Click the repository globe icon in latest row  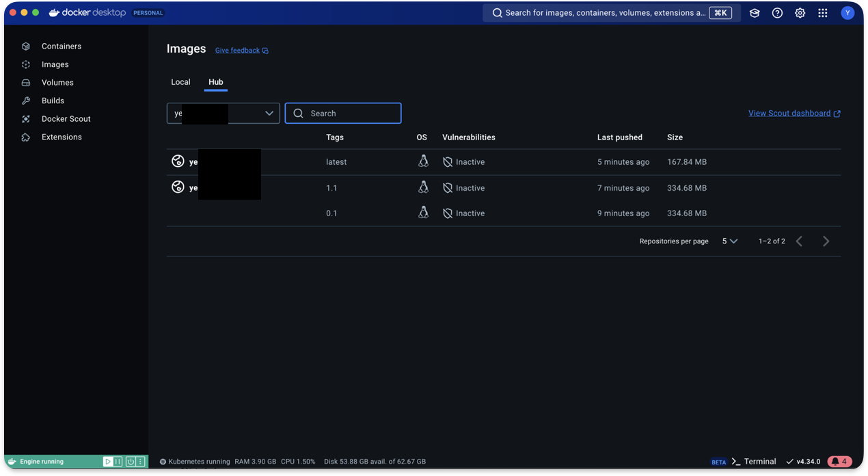pos(178,161)
